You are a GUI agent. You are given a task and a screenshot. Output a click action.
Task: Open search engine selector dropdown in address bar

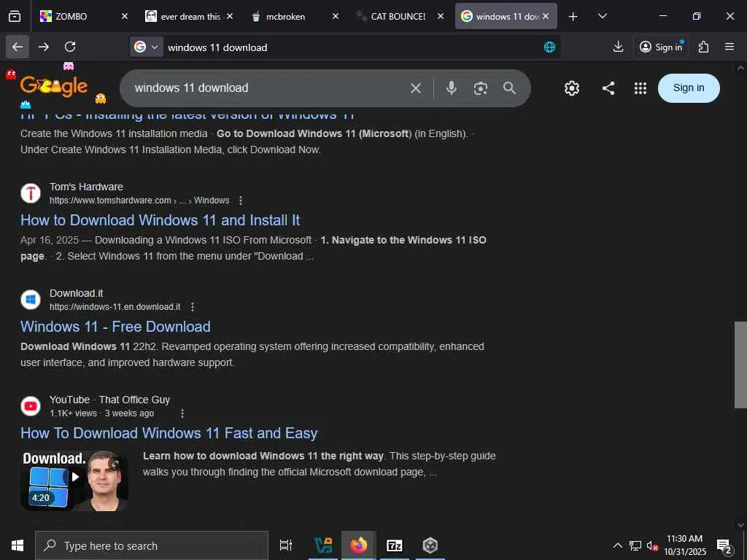pyautogui.click(x=146, y=47)
